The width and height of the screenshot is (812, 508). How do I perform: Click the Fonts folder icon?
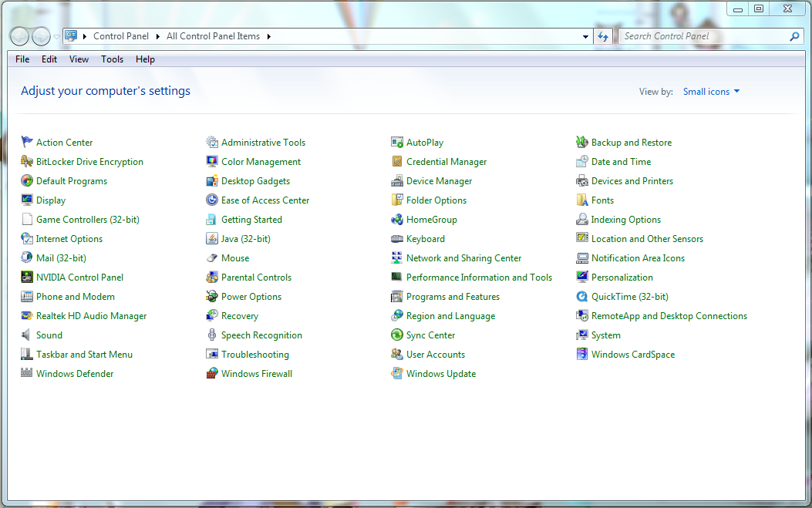[582, 200]
